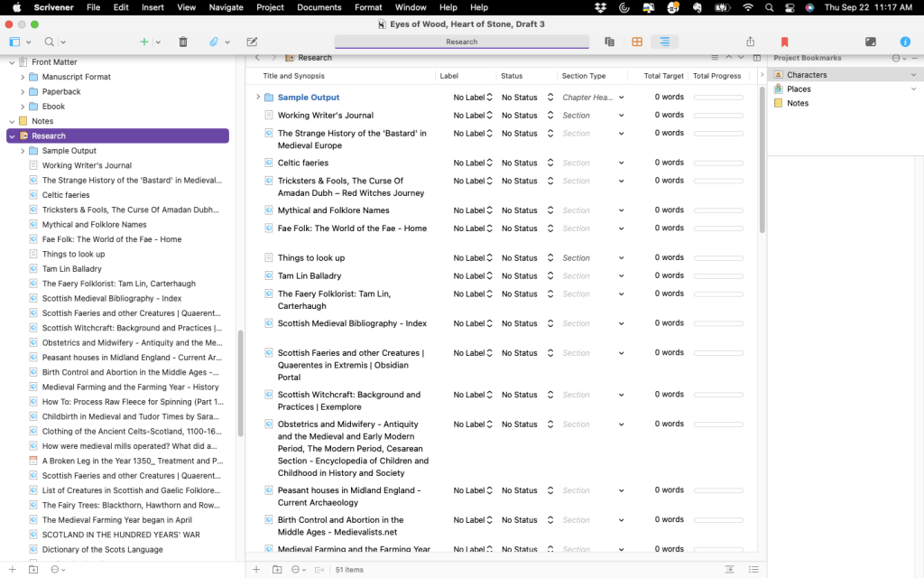This screenshot has width=924, height=578.
Task: Click progress bar for Things to look up
Action: tap(718, 257)
